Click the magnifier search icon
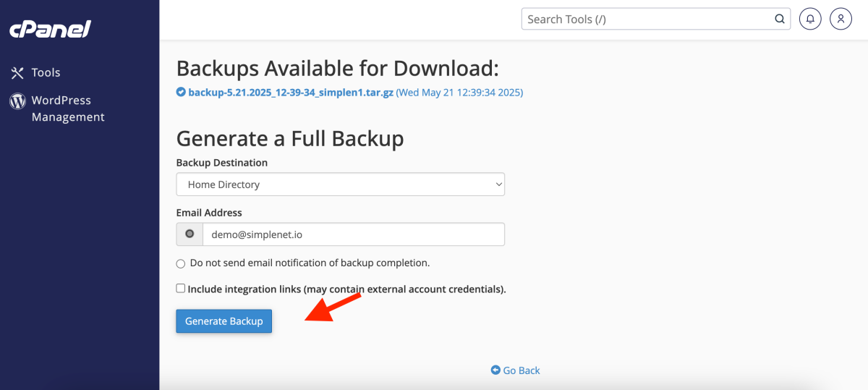This screenshot has height=390, width=868. (x=780, y=20)
